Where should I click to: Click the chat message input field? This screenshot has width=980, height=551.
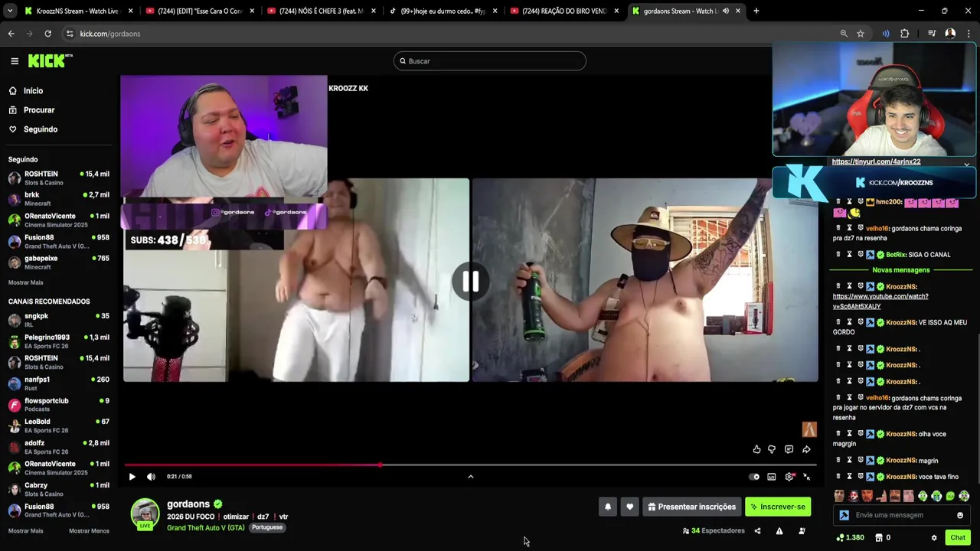tap(900, 515)
